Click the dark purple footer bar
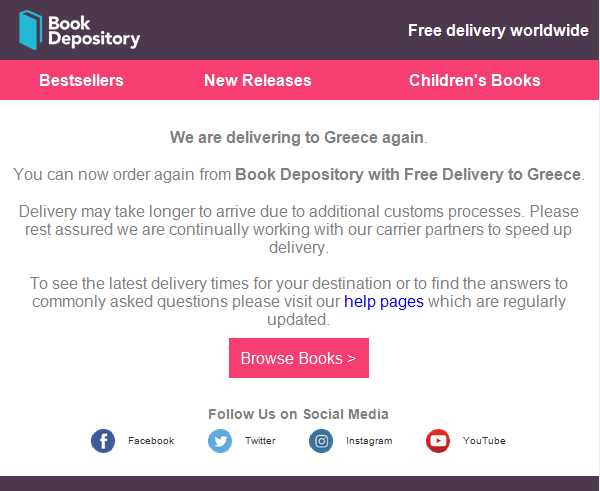Screen dimensions: 600x491 click(x=299, y=483)
